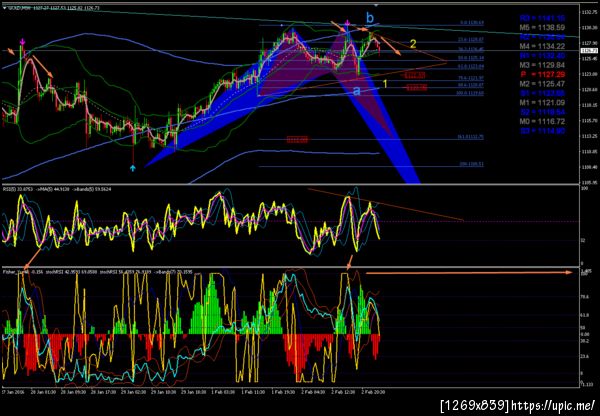
Task: Click the yellow wave label '1'
Action: 385,84
